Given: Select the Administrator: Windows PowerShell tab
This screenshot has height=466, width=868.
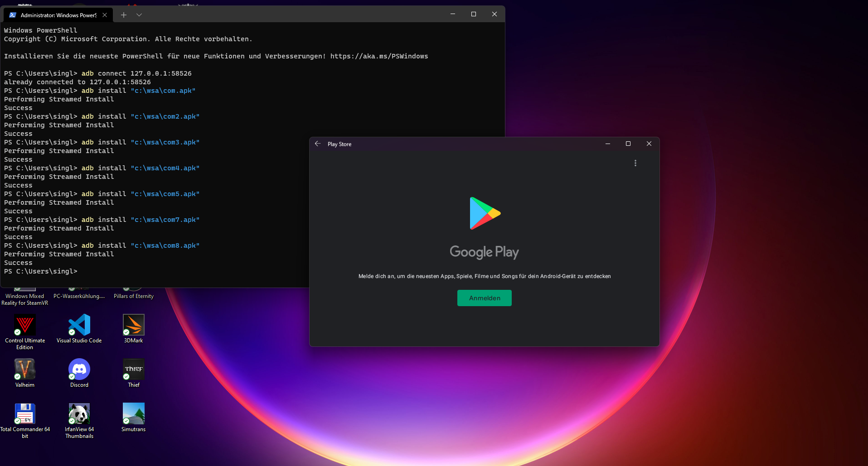Looking at the screenshot, I should (58, 15).
